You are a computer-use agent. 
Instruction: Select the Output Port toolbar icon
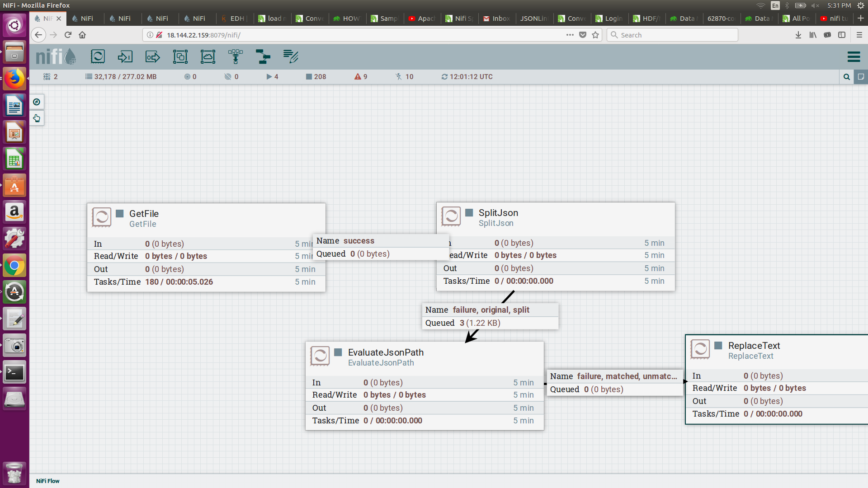coord(153,56)
